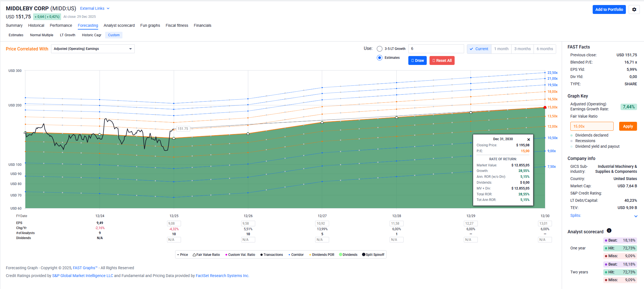
Task: Close the Dec 31, 2030 tooltip
Action: point(528,140)
